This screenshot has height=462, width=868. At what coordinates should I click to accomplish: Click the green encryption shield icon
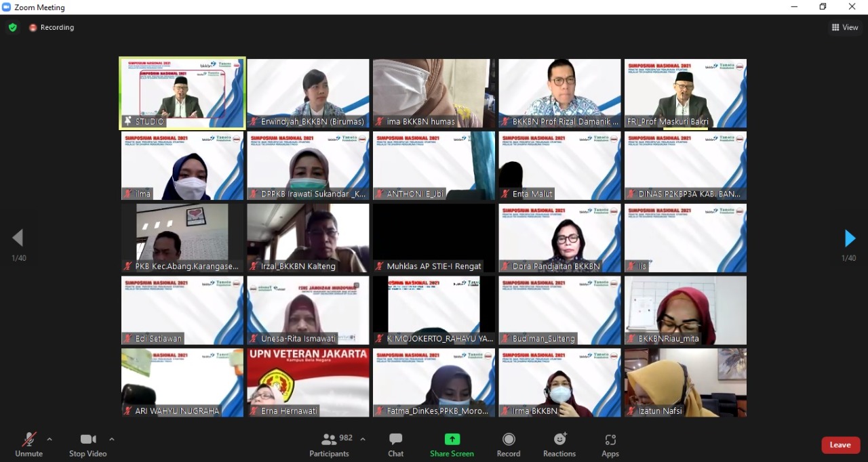pyautogui.click(x=12, y=28)
